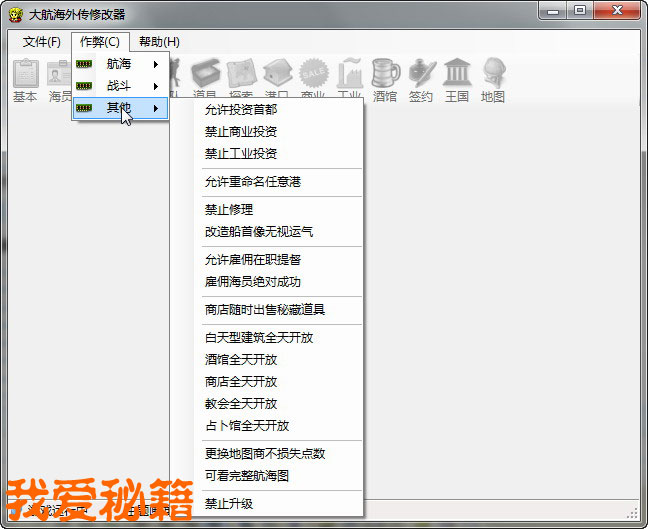The image size is (648, 529).
Task: Open the 酒馆 beer mug icon
Action: (x=385, y=79)
